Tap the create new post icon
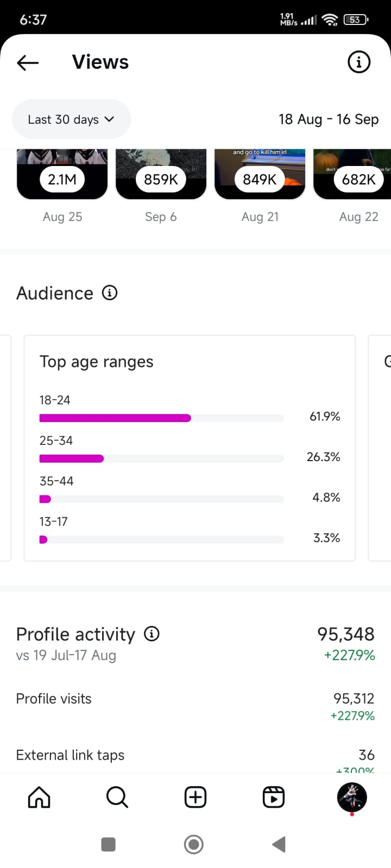The image size is (391, 868). tap(195, 797)
